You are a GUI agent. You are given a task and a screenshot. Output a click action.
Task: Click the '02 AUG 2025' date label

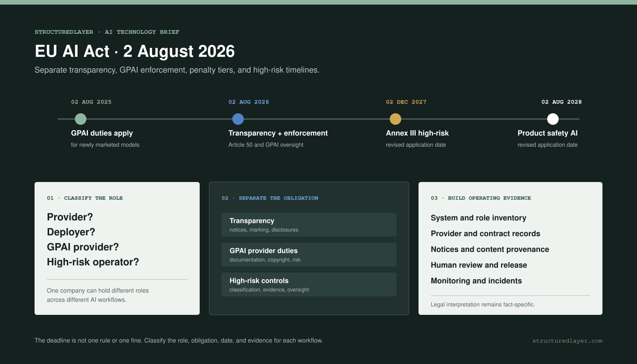tap(91, 102)
